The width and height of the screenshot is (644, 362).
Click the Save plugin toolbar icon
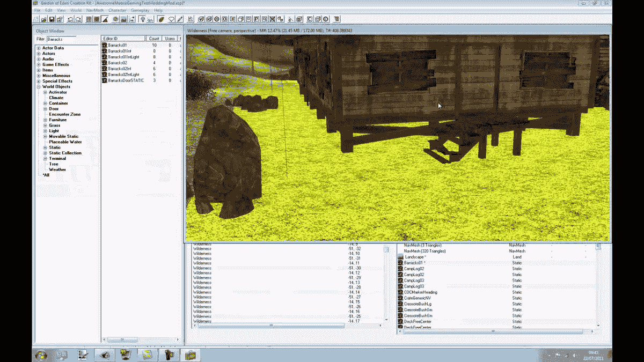53,19
